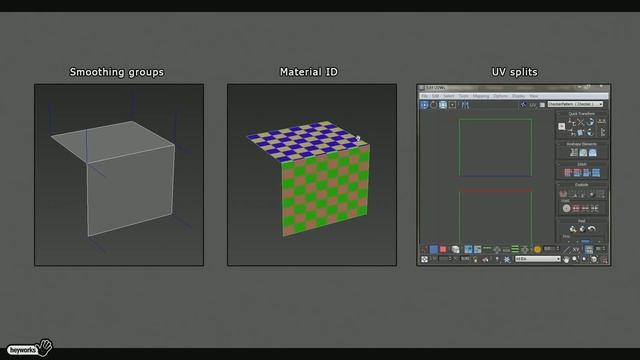Collapse the Explode rollout header
640x360 pixels.
(x=582, y=184)
